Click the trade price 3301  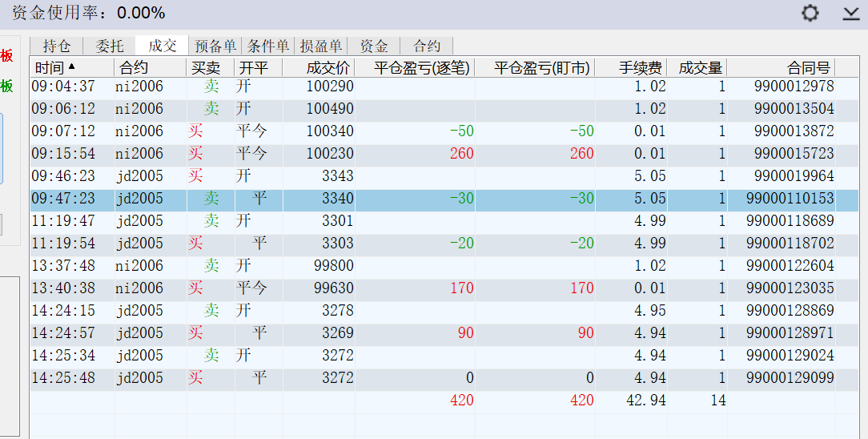click(338, 221)
